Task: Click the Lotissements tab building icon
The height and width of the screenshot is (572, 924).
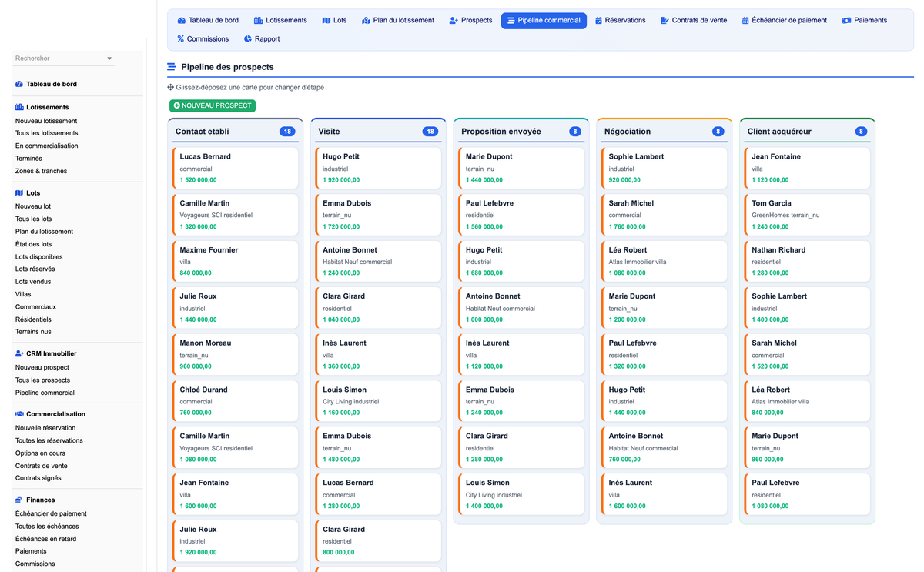Action: pyautogui.click(x=258, y=21)
